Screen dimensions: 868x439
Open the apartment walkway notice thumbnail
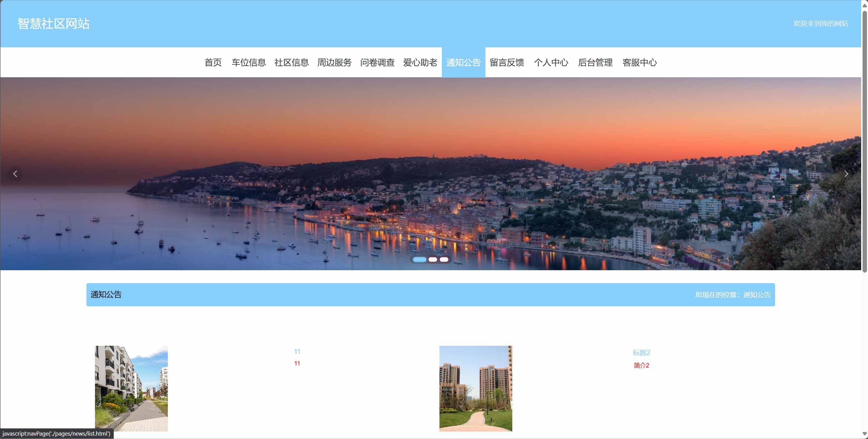131,389
